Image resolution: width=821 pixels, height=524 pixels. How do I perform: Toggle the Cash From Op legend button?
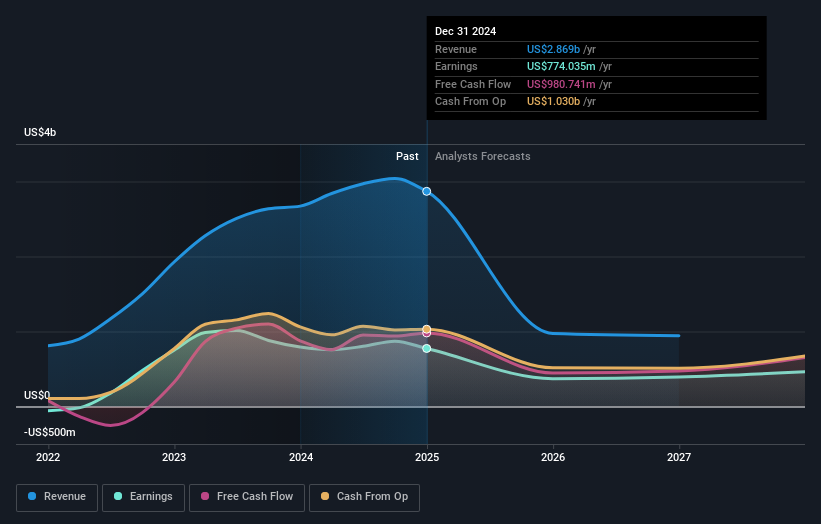pyautogui.click(x=364, y=497)
